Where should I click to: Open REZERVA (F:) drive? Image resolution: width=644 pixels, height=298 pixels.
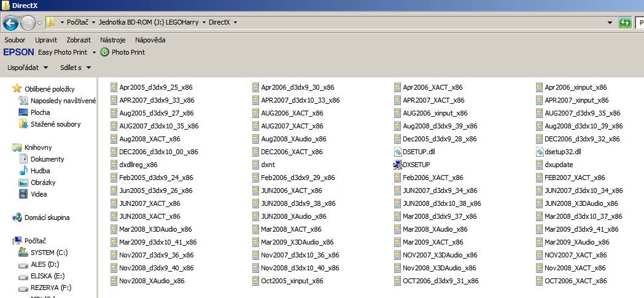tap(45, 288)
